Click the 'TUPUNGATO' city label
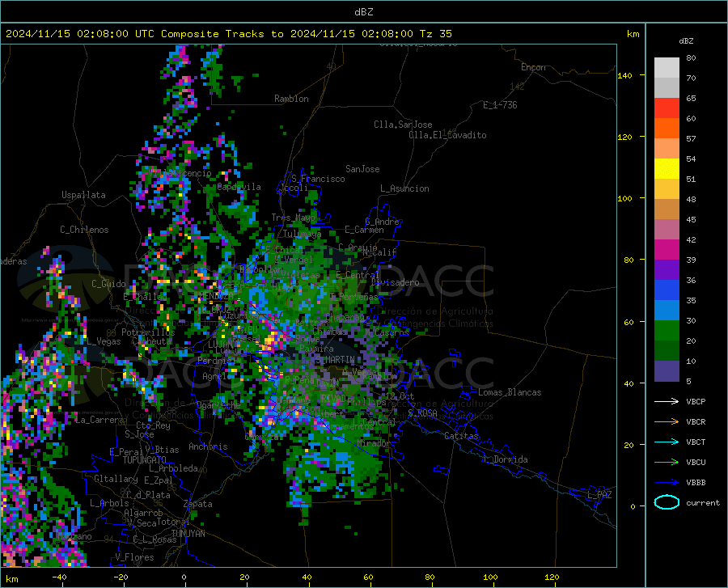The width and height of the screenshot is (728, 588). 145,460
